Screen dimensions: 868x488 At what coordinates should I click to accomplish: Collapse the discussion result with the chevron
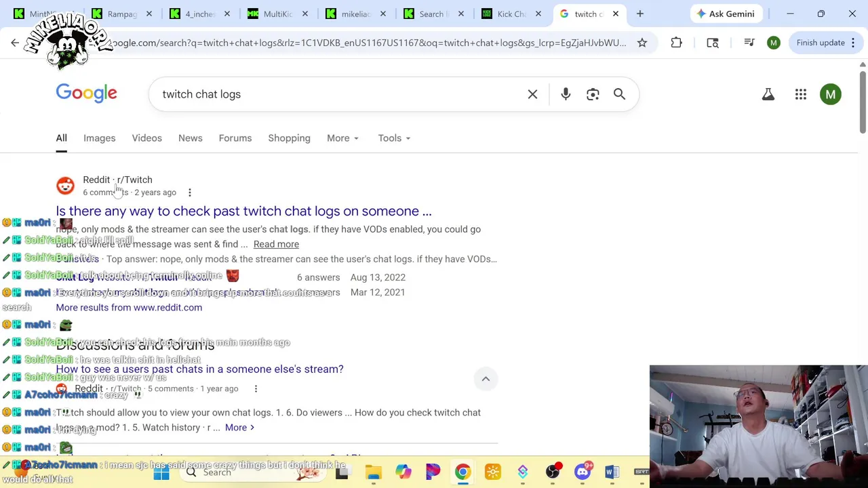[x=486, y=379]
